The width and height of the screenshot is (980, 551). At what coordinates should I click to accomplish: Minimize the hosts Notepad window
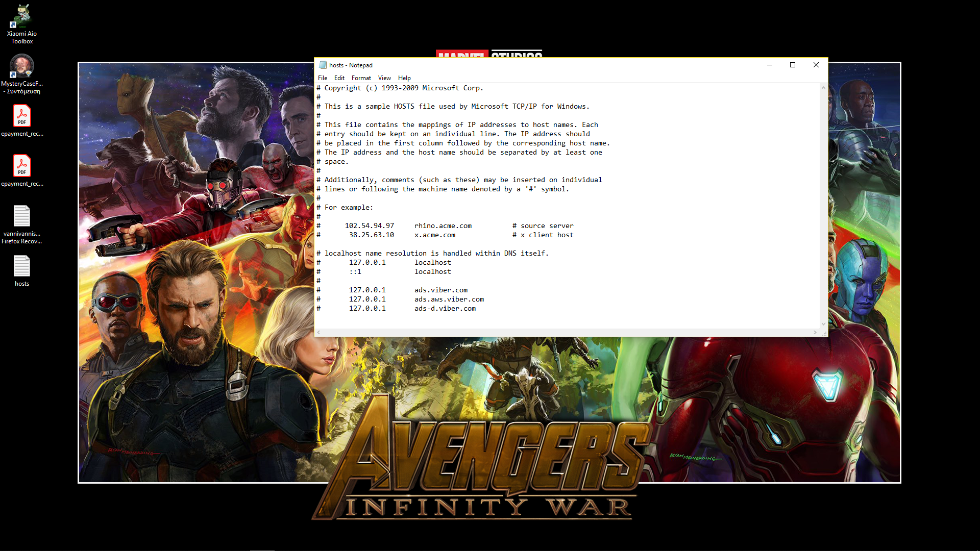pos(770,65)
